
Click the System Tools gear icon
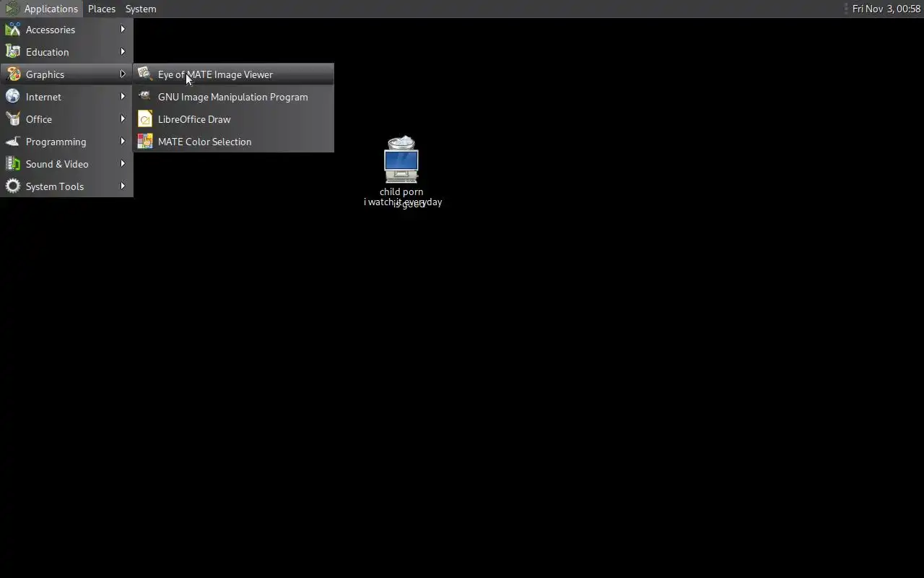point(13,186)
